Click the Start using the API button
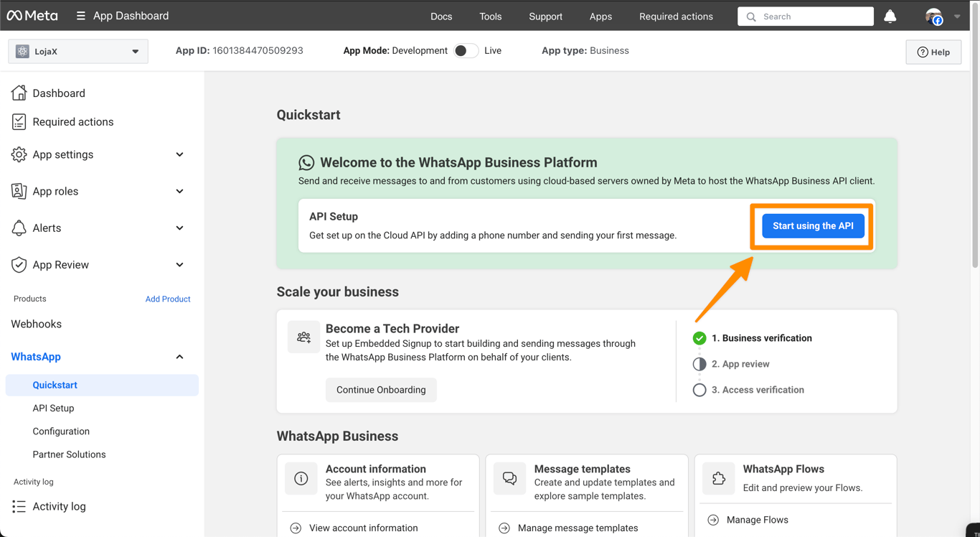 point(813,226)
